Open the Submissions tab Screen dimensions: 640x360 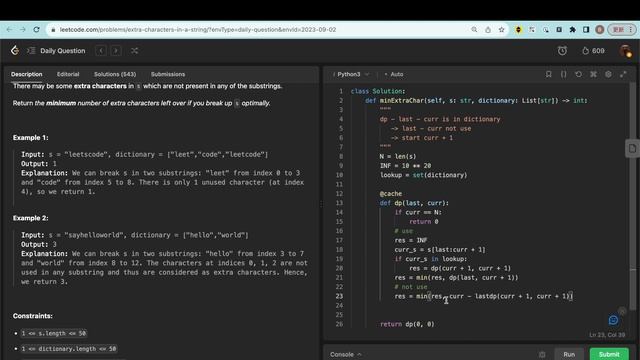pyautogui.click(x=168, y=74)
